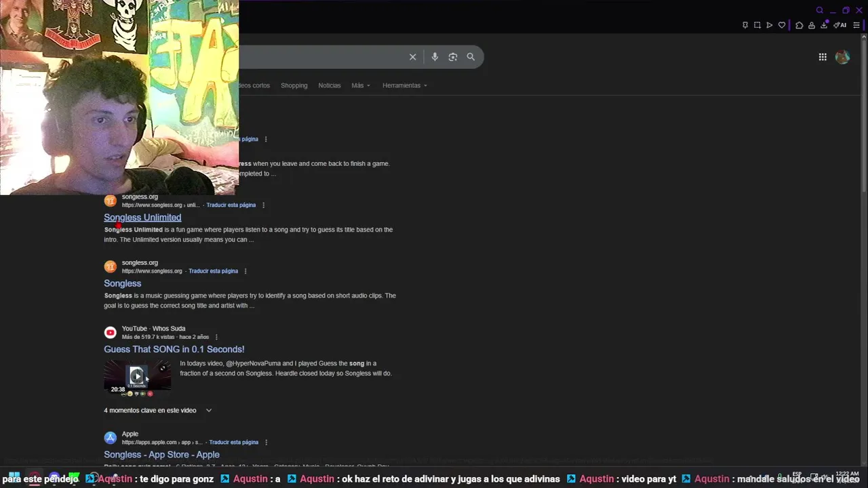Click the search tabs magnifier icon

click(820, 10)
